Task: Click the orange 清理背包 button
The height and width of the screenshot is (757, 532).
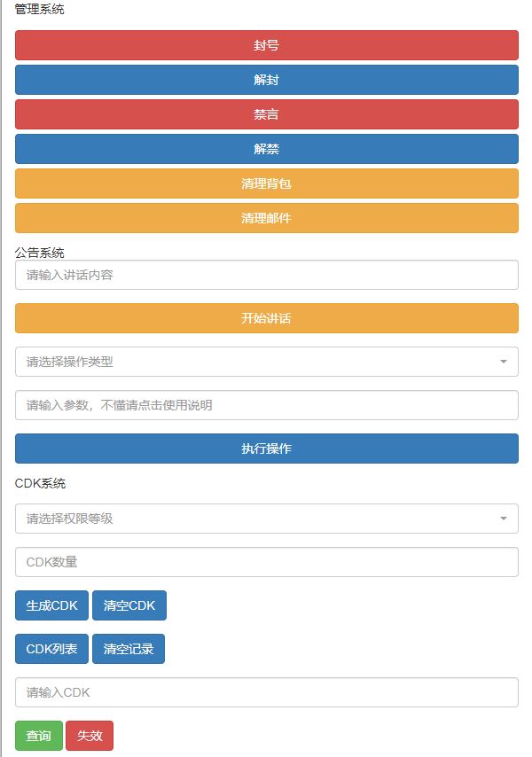Action: 266,183
